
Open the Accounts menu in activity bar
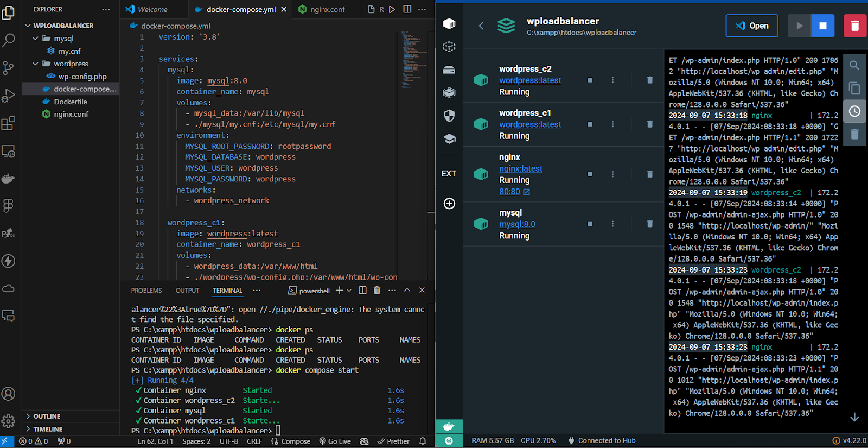8,394
